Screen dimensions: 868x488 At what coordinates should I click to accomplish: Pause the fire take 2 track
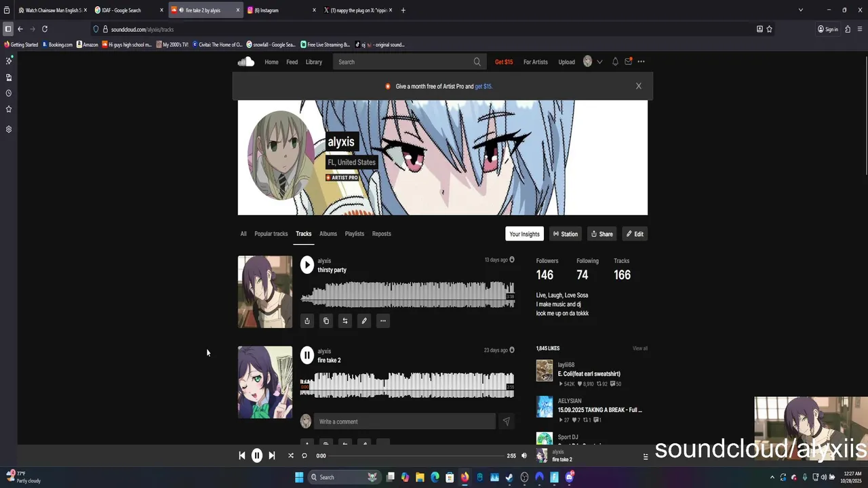(307, 355)
